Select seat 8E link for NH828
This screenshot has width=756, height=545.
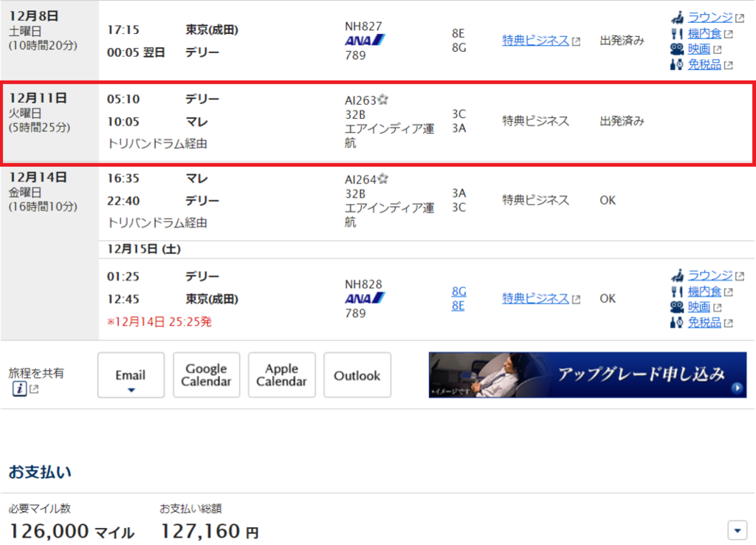click(458, 306)
